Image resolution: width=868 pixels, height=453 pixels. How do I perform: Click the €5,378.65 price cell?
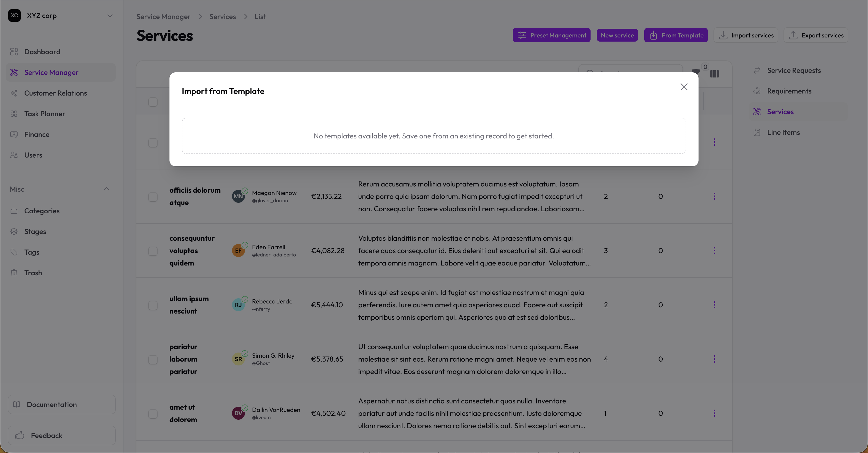327,359
